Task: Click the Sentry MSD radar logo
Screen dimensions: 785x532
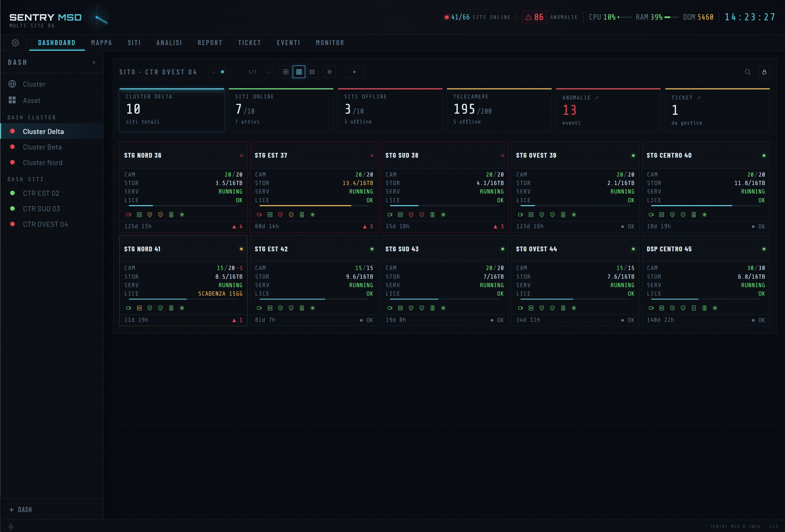Action: click(x=97, y=17)
